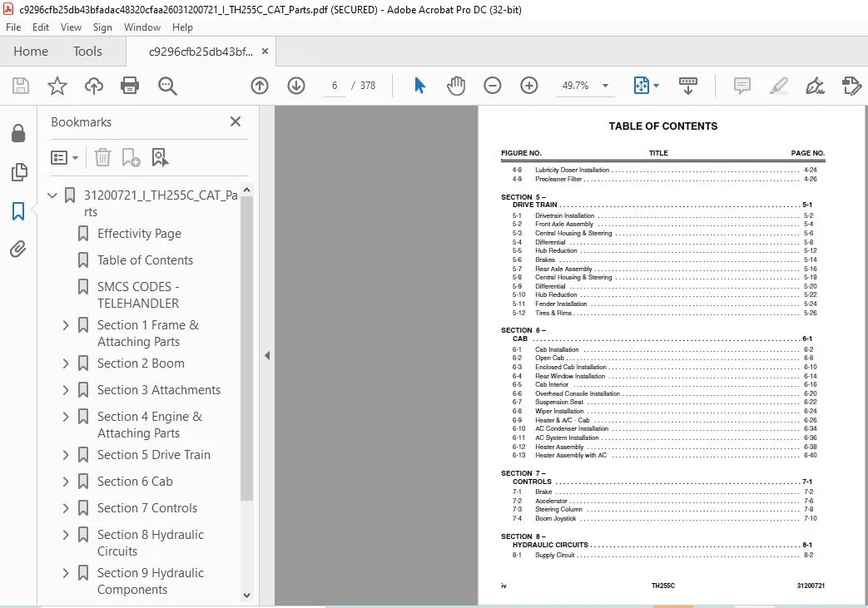Go to the next page arrow

click(296, 86)
